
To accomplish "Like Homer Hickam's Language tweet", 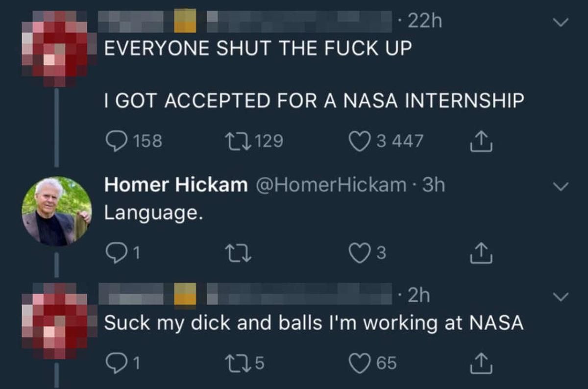I will 359,253.
